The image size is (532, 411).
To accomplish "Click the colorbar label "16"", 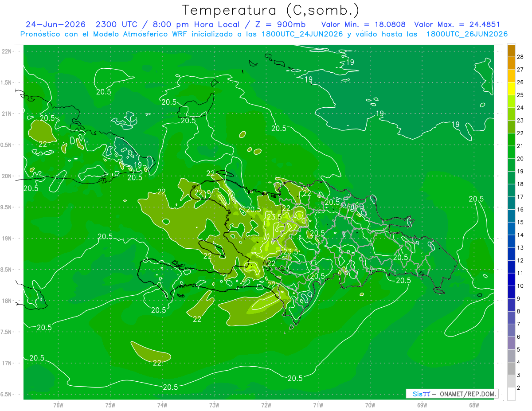I will click(x=520, y=209).
